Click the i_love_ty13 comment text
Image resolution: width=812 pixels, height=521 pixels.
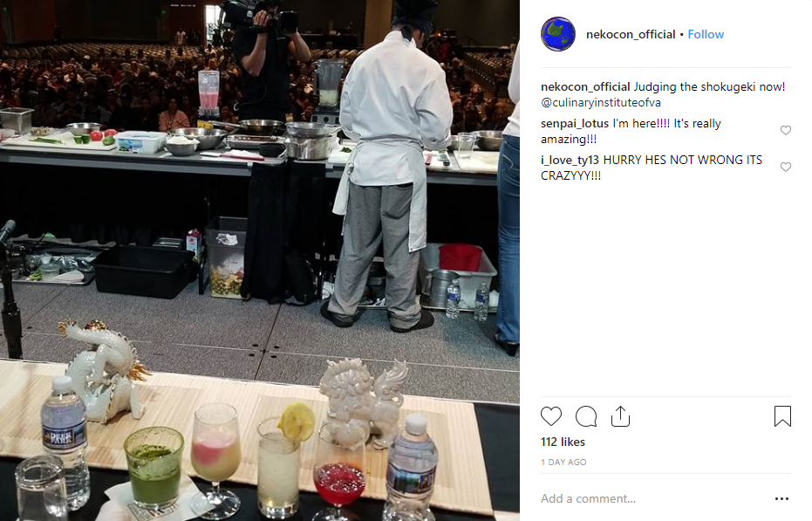click(652, 168)
